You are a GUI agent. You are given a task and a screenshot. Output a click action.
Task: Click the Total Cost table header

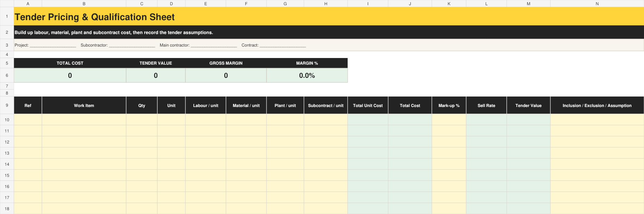(410, 106)
